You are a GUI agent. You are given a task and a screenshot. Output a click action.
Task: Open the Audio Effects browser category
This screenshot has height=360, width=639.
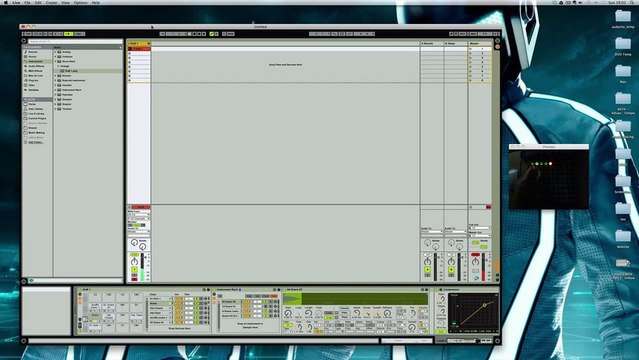36,66
